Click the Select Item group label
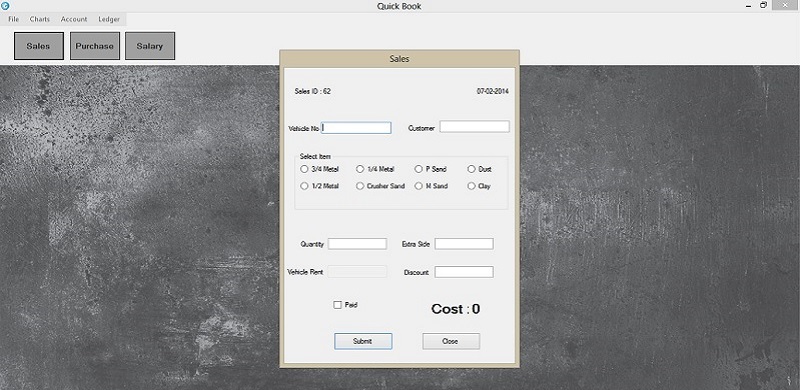This screenshot has height=390, width=800. click(315, 156)
